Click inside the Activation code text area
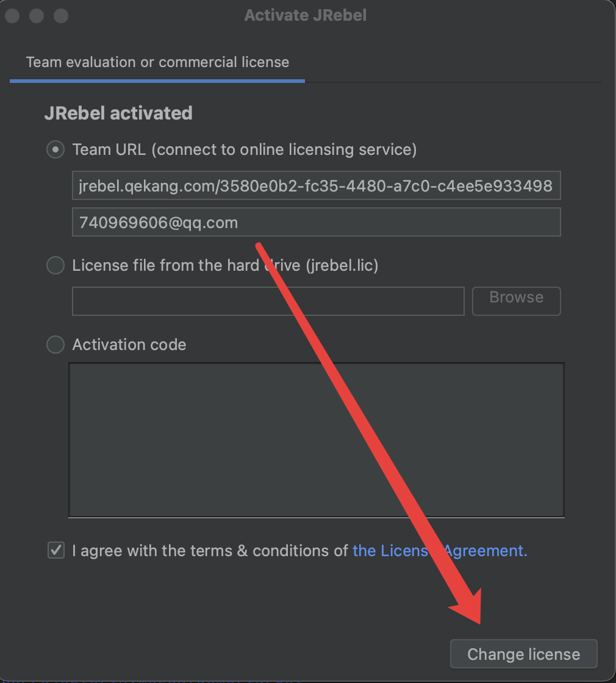Screen dimensions: 616x683 pos(316,439)
